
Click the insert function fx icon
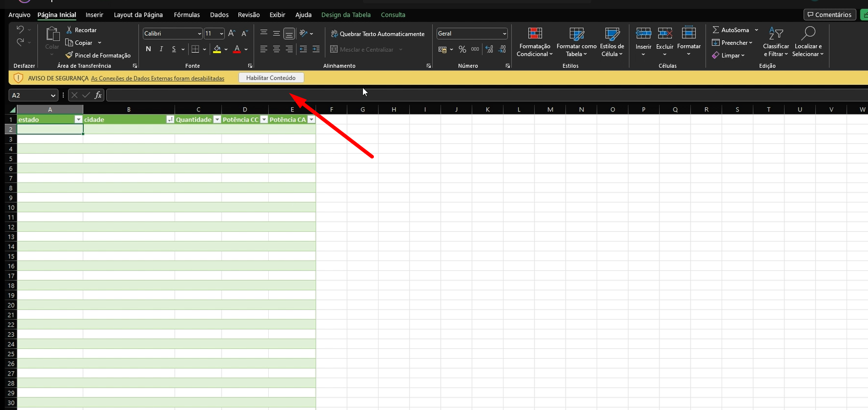tap(98, 95)
